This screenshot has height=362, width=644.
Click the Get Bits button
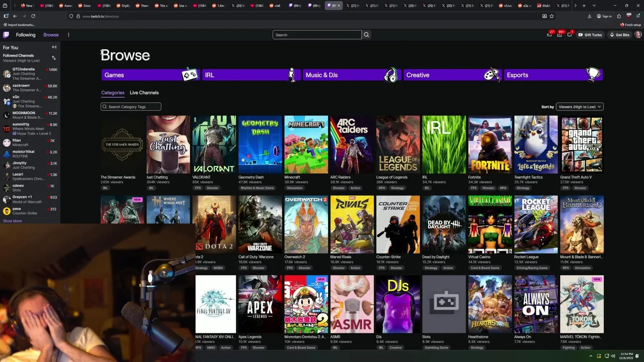[x=619, y=35]
